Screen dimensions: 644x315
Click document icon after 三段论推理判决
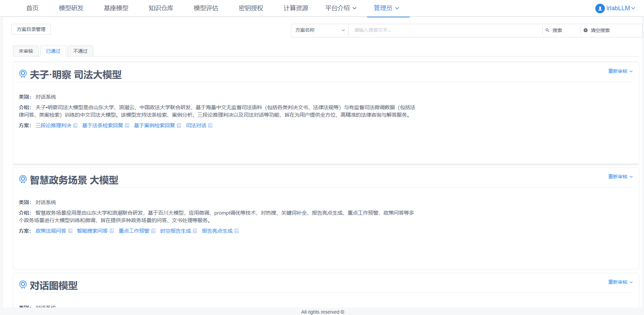click(x=75, y=126)
